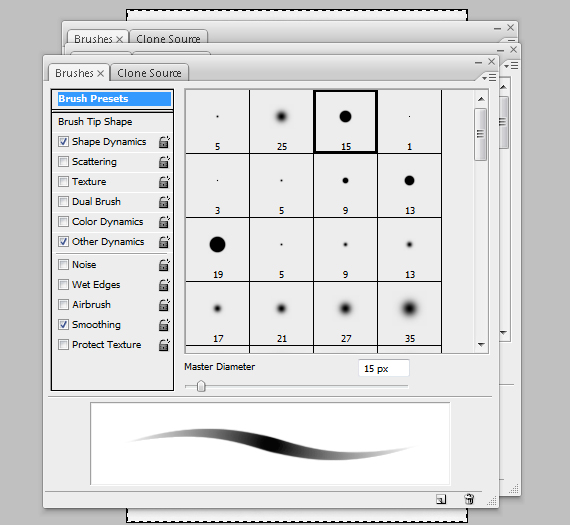Click Brushes tab in the back panel
This screenshot has height=525, width=570.
click(x=98, y=37)
